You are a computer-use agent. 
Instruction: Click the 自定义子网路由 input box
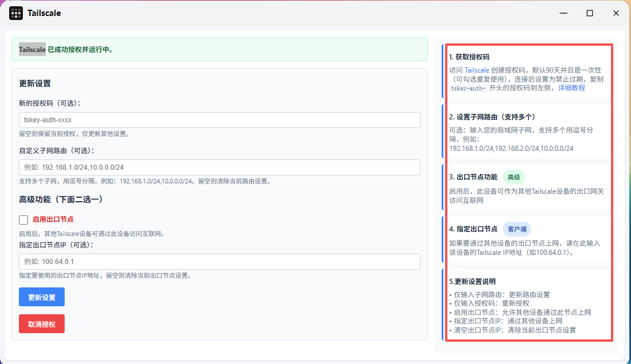pyautogui.click(x=220, y=167)
